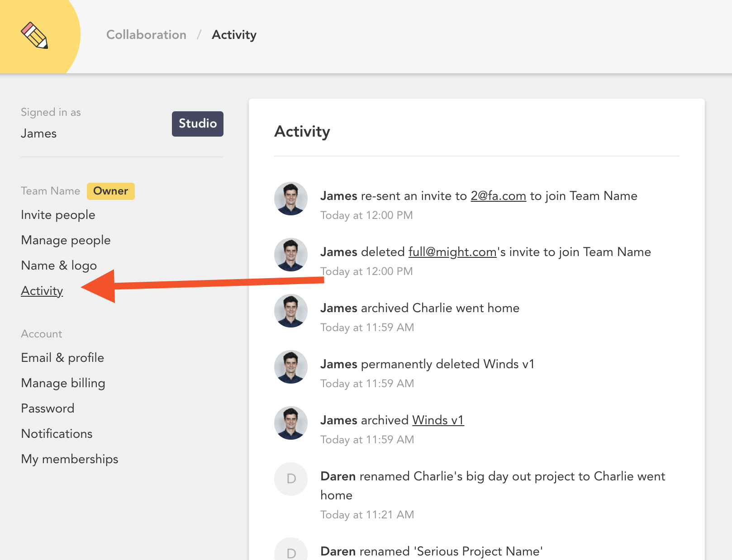Click 'James permanently deleted Winds v1' text
Viewport: 732px width, 560px height.
[x=428, y=364]
